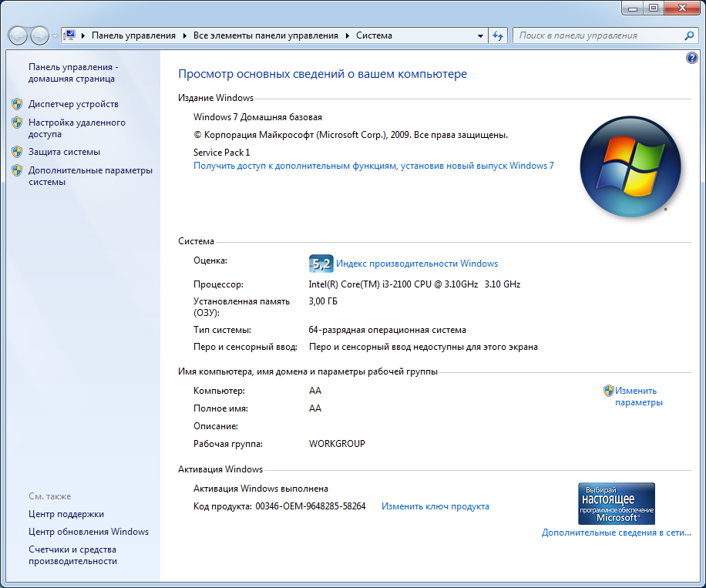Click shield icon beside Дополнительные параметры системы
Viewport: 706px width, 588px height.
pos(17,170)
